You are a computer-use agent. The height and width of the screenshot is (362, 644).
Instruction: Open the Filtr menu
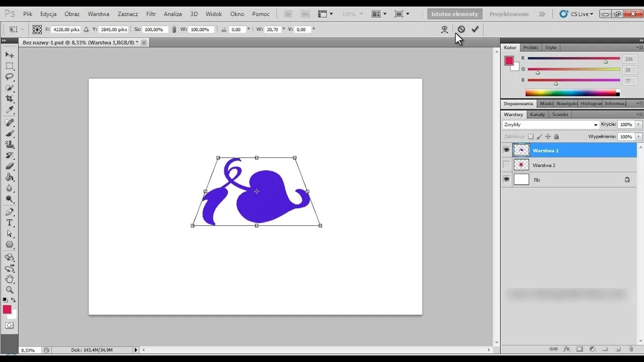click(x=151, y=14)
